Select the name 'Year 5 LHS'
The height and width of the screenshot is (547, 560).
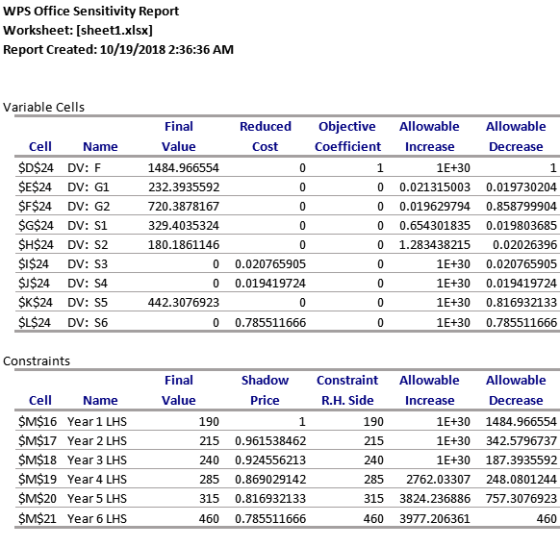point(97,499)
